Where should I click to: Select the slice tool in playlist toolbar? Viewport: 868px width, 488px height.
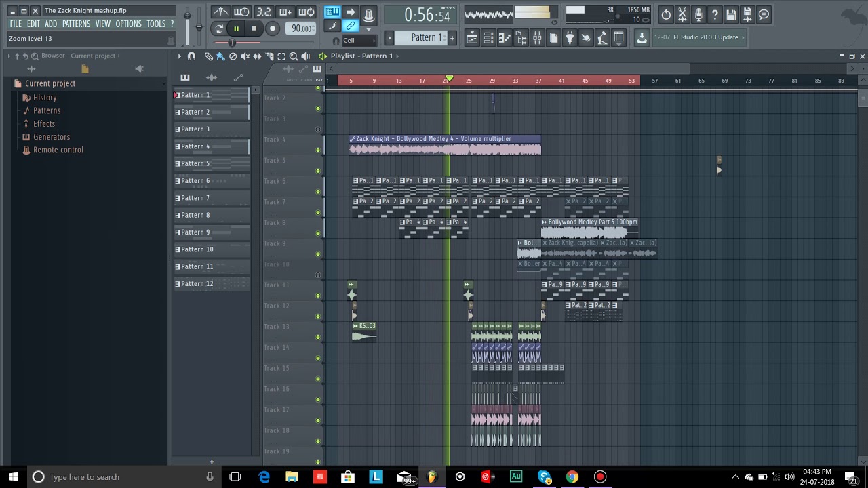point(270,56)
